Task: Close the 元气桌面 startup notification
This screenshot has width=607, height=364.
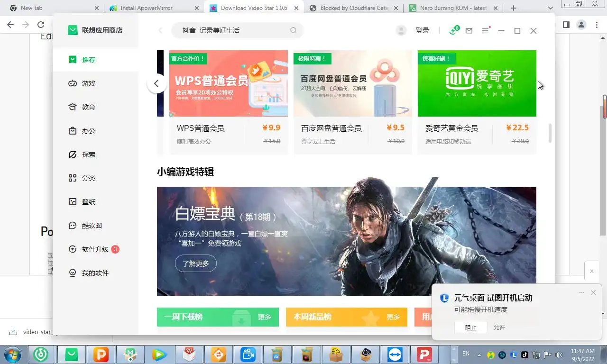Action: pyautogui.click(x=593, y=292)
